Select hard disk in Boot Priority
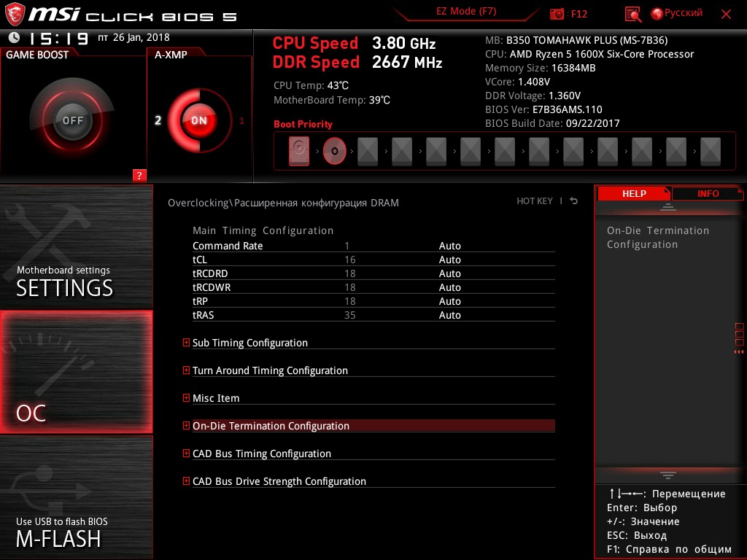This screenshot has height=560, width=747. click(299, 151)
